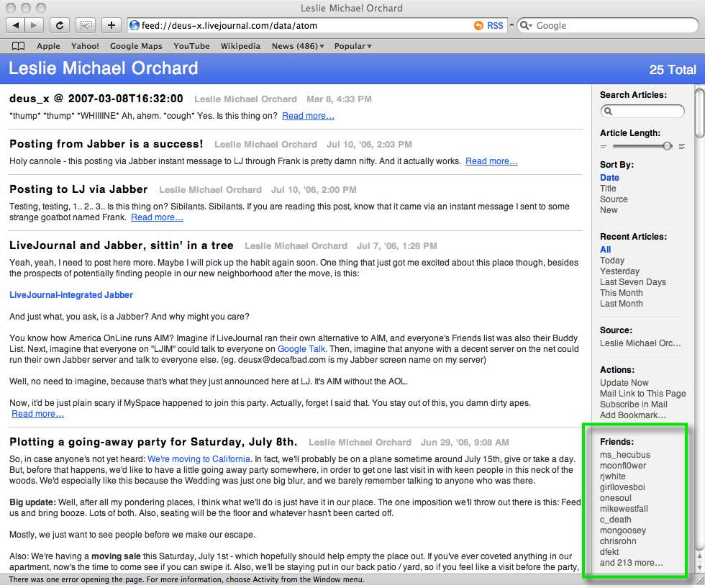Go back with the Back arrow button

point(15,26)
